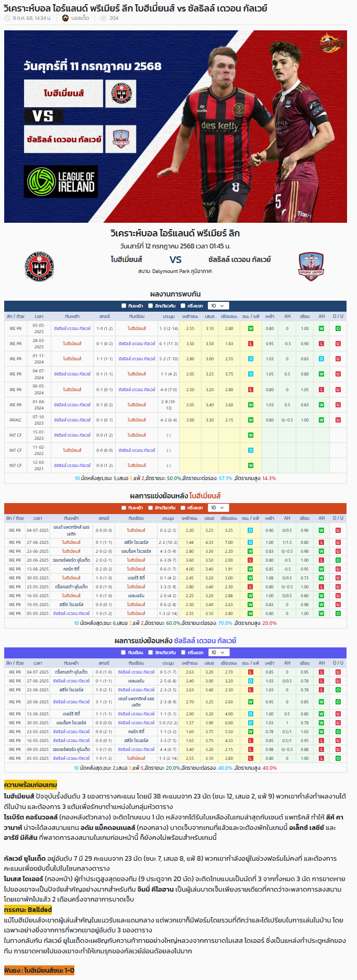Screen dimensions: 357x980
Task: Click D result badge in 01-11-2024 head-to-head row
Action: click(x=251, y=359)
